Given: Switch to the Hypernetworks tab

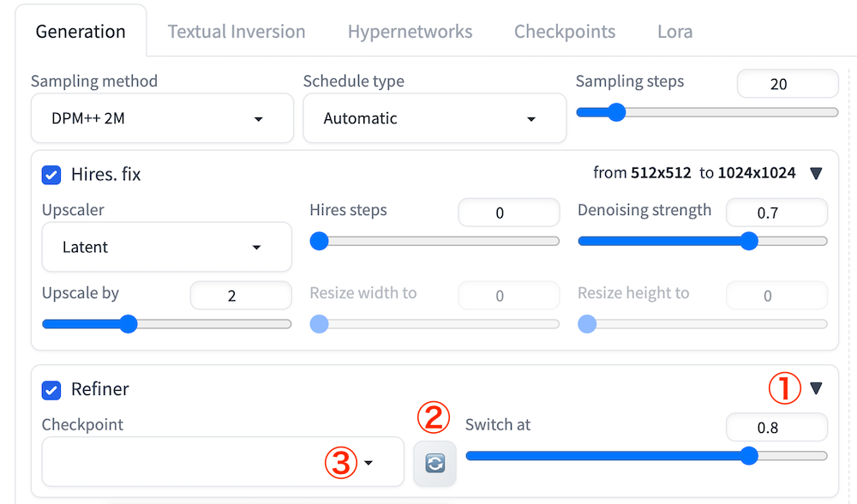Looking at the screenshot, I should 410,32.
